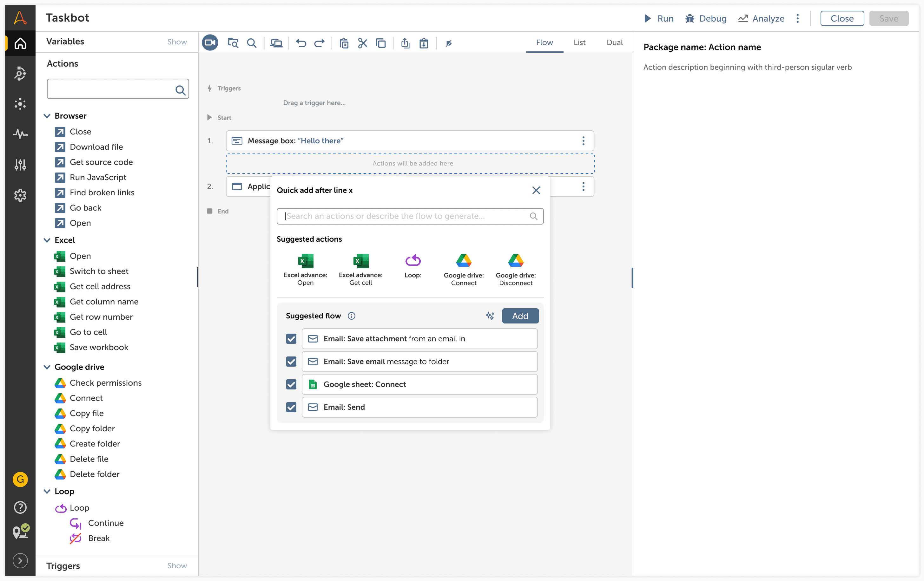The image size is (924, 581).
Task: Choose Excel advance: Open suggested action
Action: 306,270
